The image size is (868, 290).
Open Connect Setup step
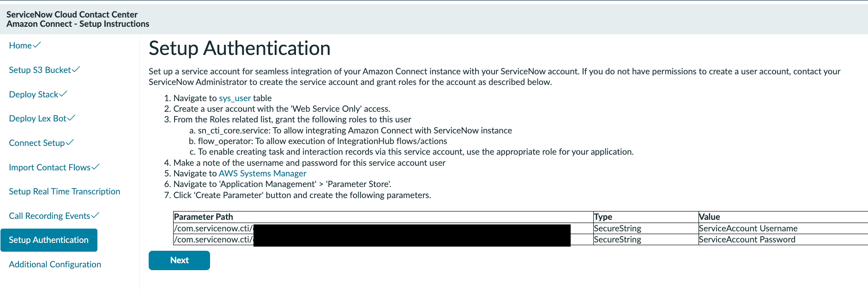(x=36, y=143)
